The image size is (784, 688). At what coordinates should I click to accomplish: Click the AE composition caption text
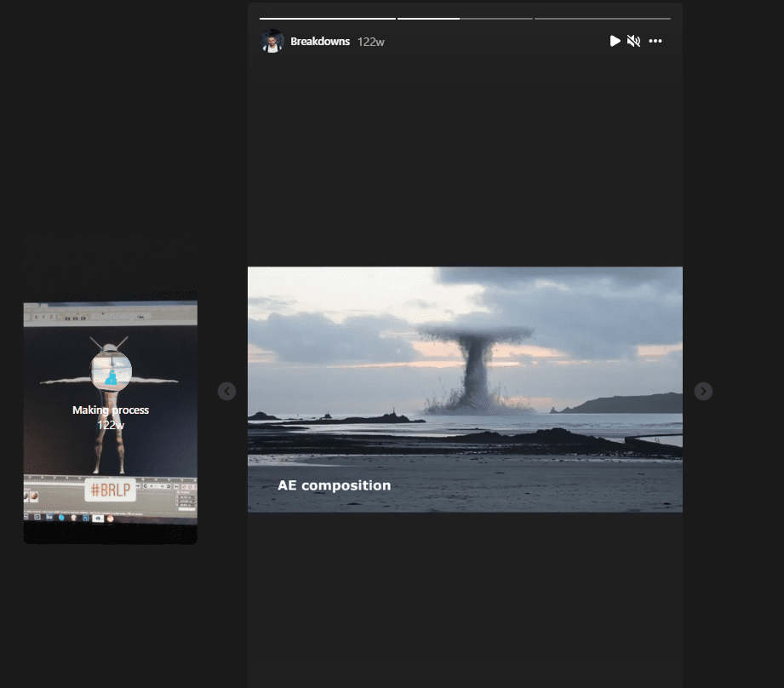pos(334,485)
